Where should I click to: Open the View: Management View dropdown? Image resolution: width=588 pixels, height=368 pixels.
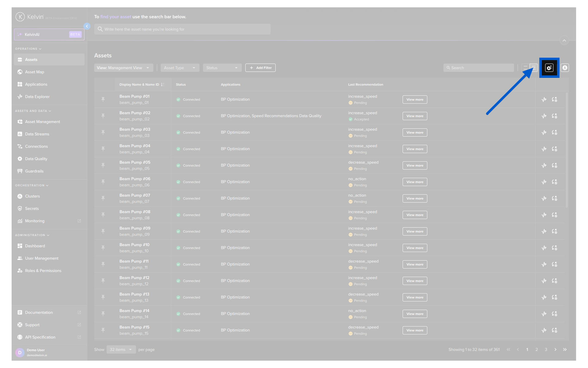(x=123, y=68)
